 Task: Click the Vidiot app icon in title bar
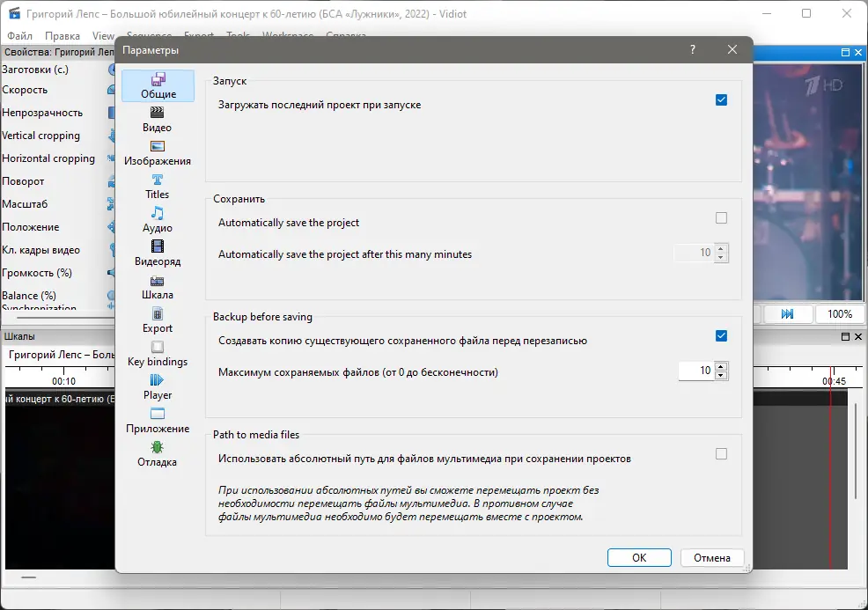14,13
